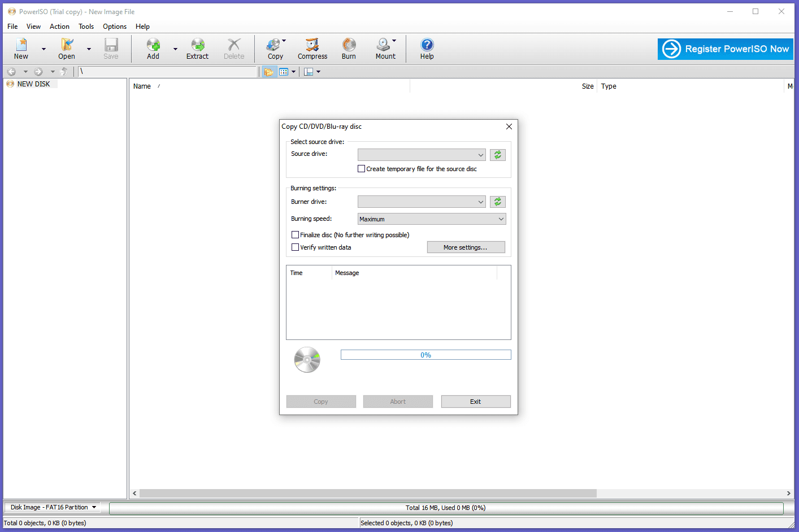Click the Mount drive toolbar icon
Viewport: 799px width, 532px height.
pos(385,49)
